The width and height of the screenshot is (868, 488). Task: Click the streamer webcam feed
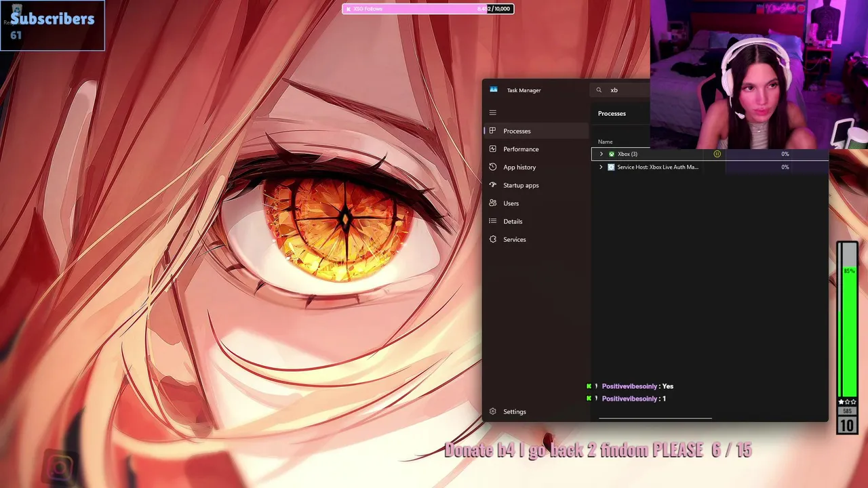[759, 75]
